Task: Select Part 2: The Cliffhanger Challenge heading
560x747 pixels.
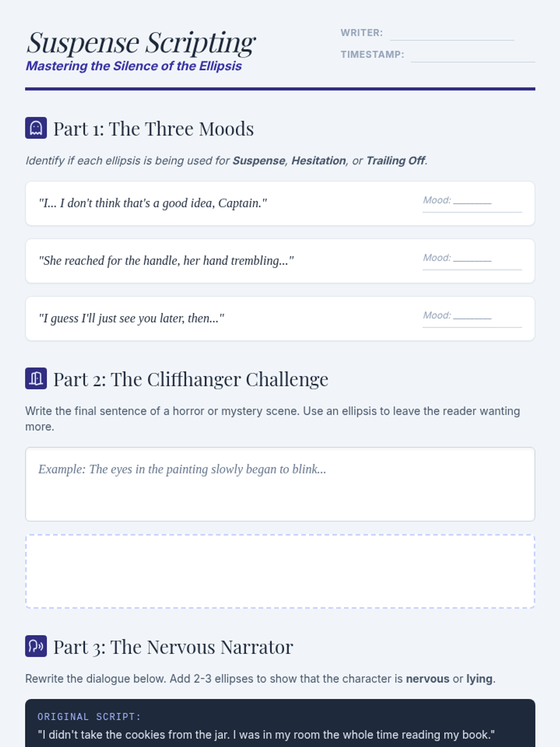Action: pos(190,380)
